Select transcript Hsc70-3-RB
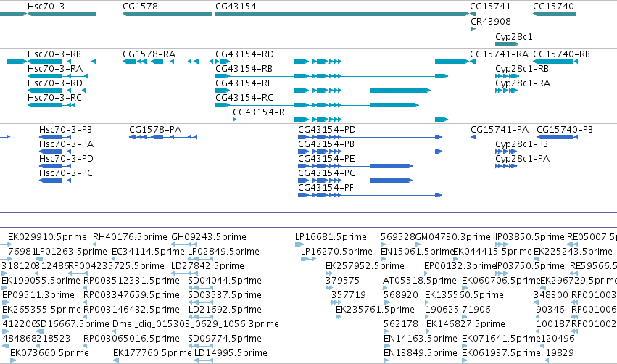Image resolution: width=617 pixels, height=364 pixels. [54, 54]
